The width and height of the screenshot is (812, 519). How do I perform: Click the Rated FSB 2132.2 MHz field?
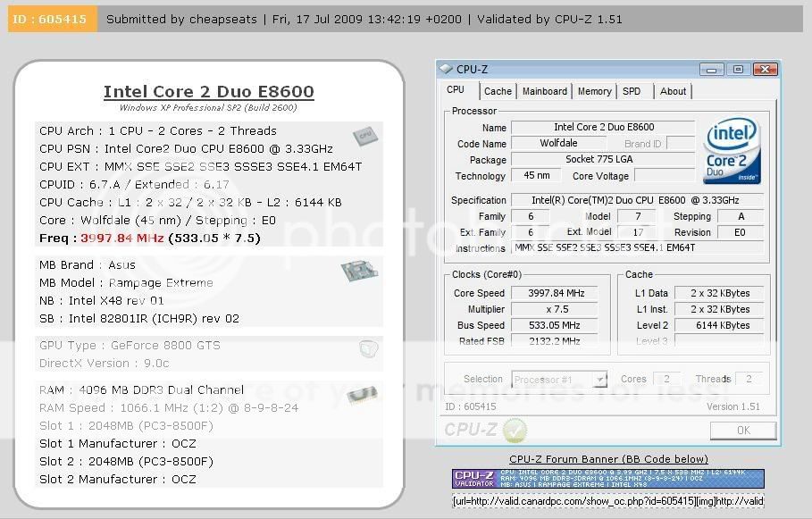click(555, 341)
